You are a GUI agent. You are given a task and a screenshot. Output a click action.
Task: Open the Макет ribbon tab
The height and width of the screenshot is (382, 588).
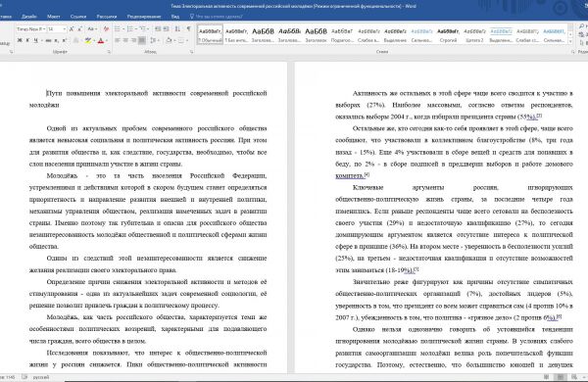tap(54, 17)
